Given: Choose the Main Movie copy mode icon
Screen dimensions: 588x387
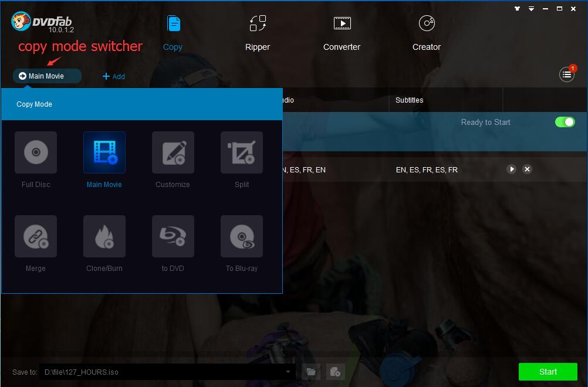Looking at the screenshot, I should point(104,152).
